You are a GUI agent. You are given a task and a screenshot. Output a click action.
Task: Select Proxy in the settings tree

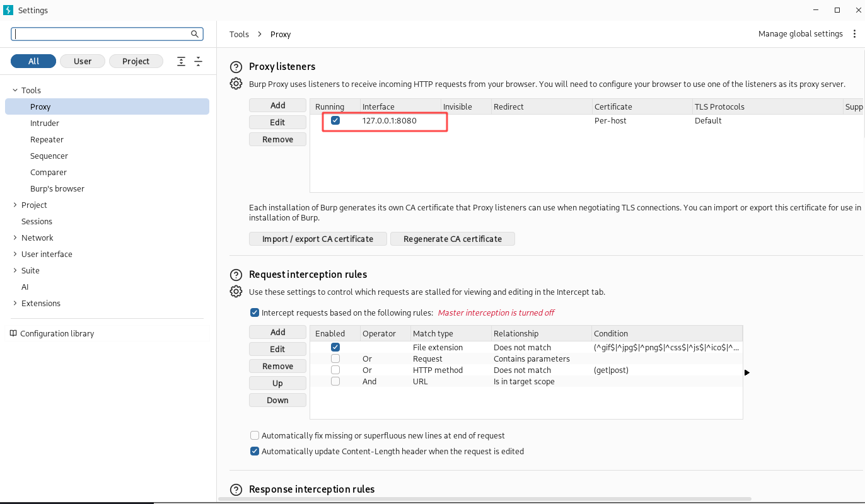click(x=107, y=106)
